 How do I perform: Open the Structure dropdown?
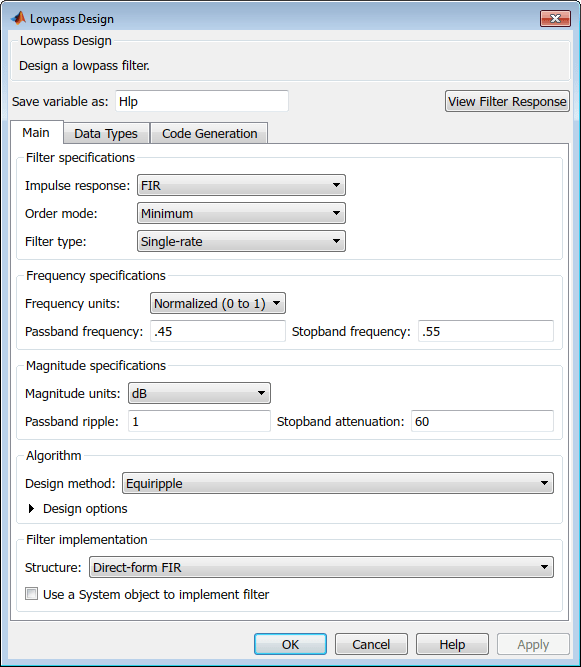[x=321, y=567]
